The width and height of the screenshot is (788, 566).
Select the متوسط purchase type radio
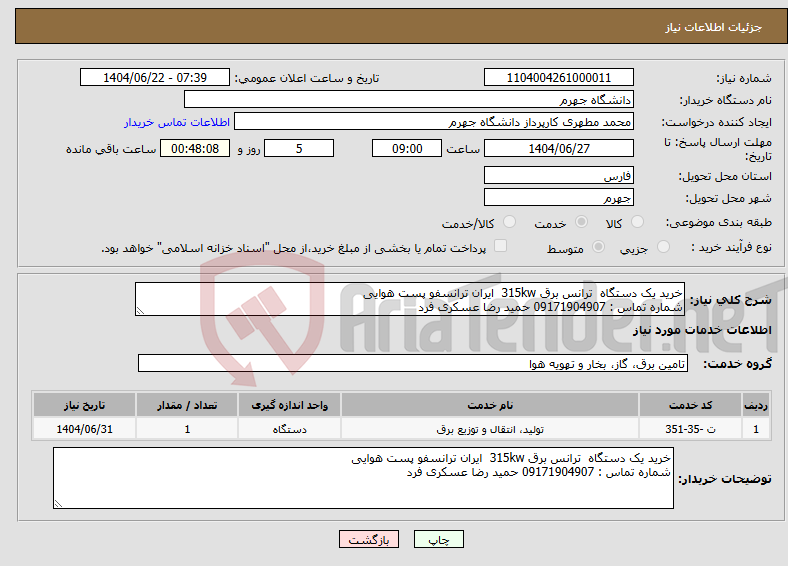click(x=598, y=246)
